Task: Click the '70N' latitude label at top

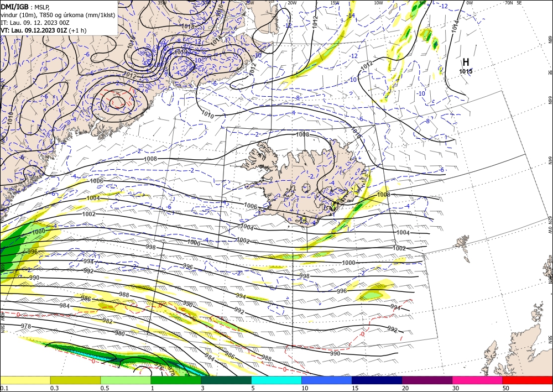Action: (x=509, y=3)
